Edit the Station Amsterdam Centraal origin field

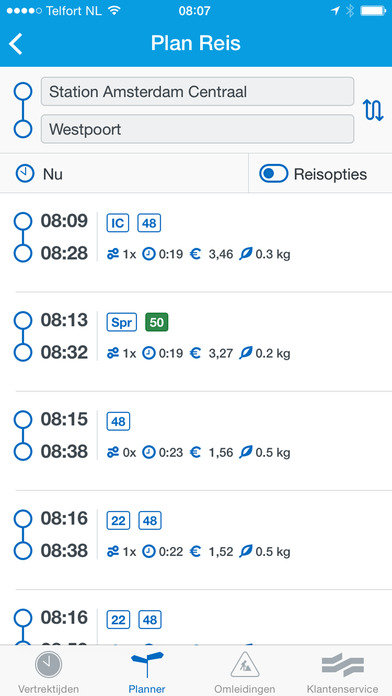[198, 91]
